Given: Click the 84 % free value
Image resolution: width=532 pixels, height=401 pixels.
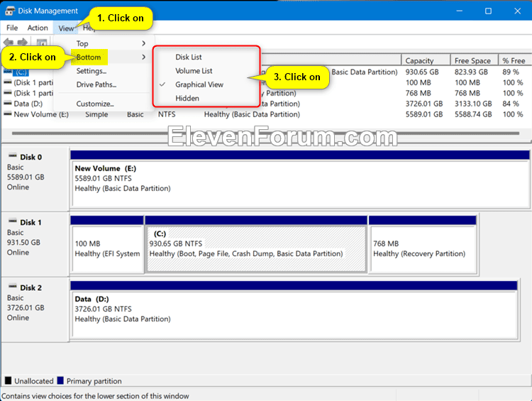Looking at the screenshot, I should 511,104.
